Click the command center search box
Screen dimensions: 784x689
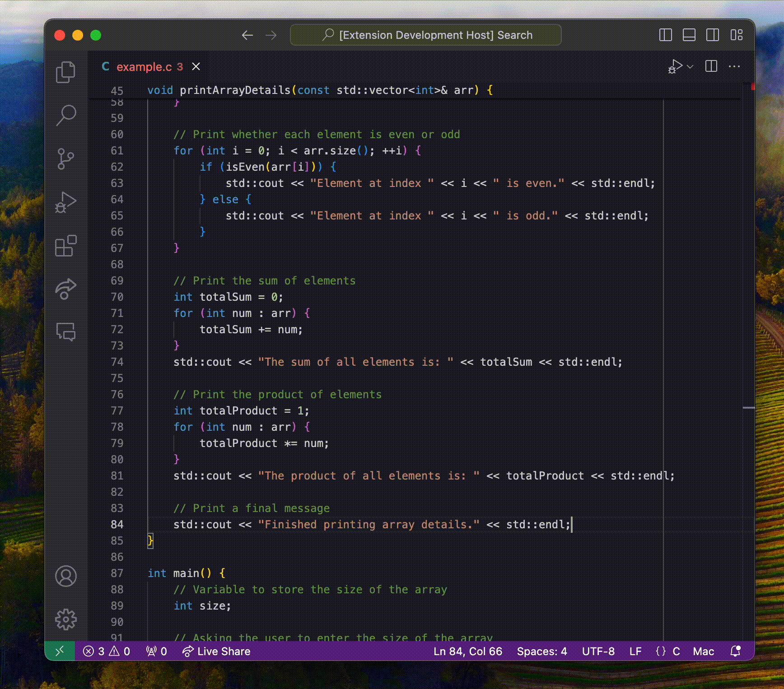coord(426,35)
